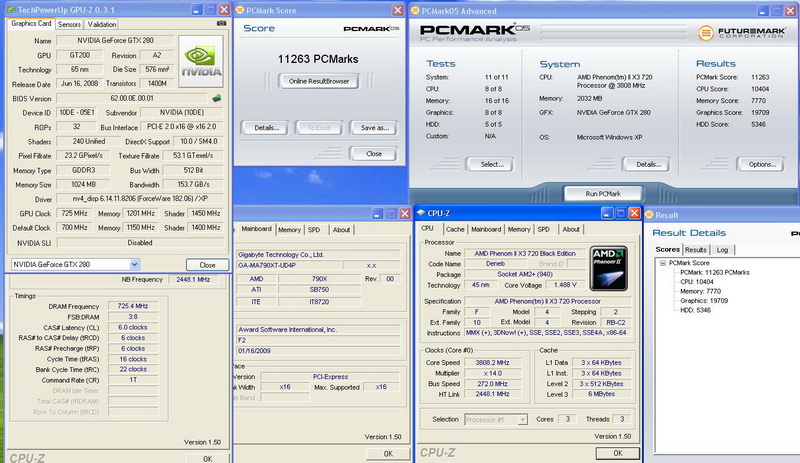Screen dimensions: 800x463
Task: Select 'PCMark: 11263 PCMarks' tree row
Action: 715,273
